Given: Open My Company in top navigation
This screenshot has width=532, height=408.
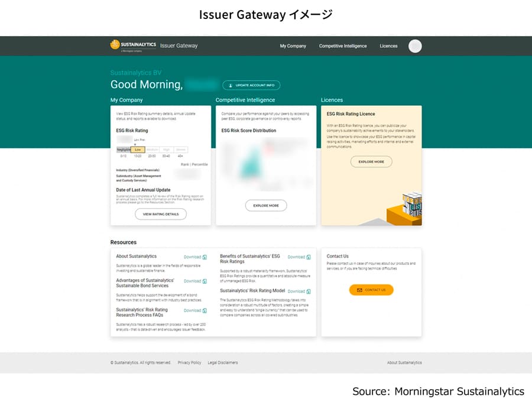Looking at the screenshot, I should click(x=293, y=46).
